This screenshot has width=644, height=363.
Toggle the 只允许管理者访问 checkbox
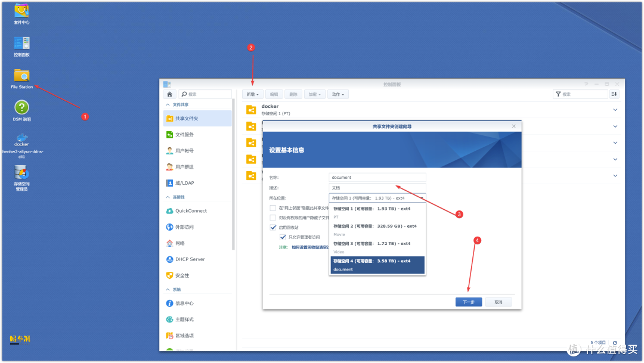pos(283,237)
